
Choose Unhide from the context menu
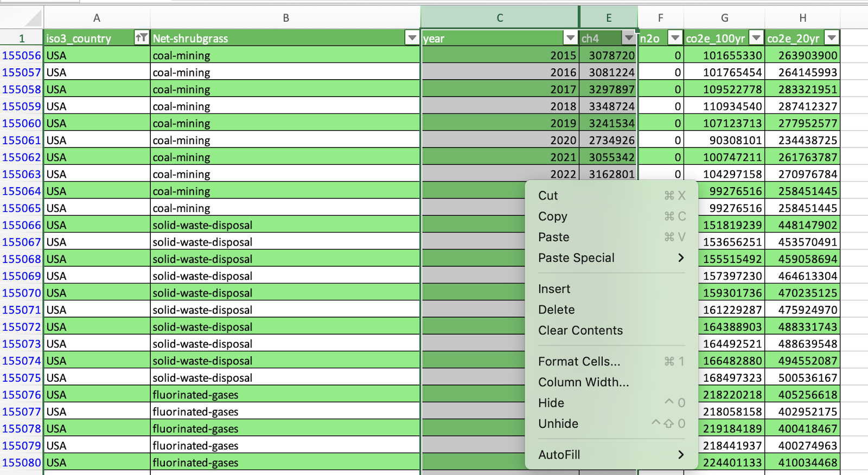tap(611, 423)
